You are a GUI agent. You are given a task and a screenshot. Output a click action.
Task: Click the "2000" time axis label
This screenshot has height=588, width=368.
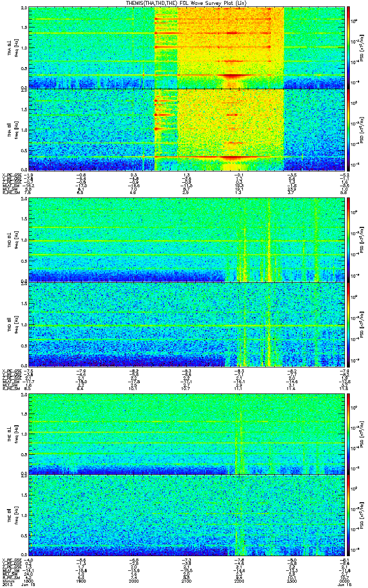133,581
